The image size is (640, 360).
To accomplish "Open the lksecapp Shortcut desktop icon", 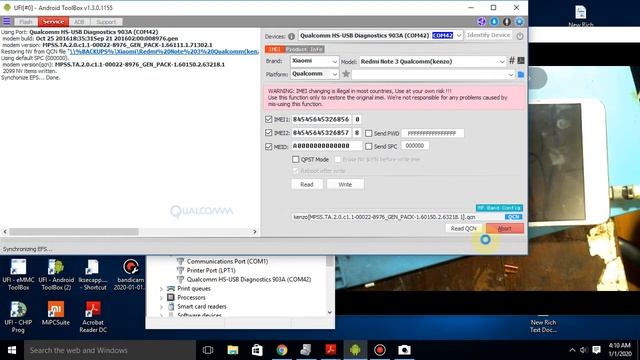I will (x=93, y=275).
